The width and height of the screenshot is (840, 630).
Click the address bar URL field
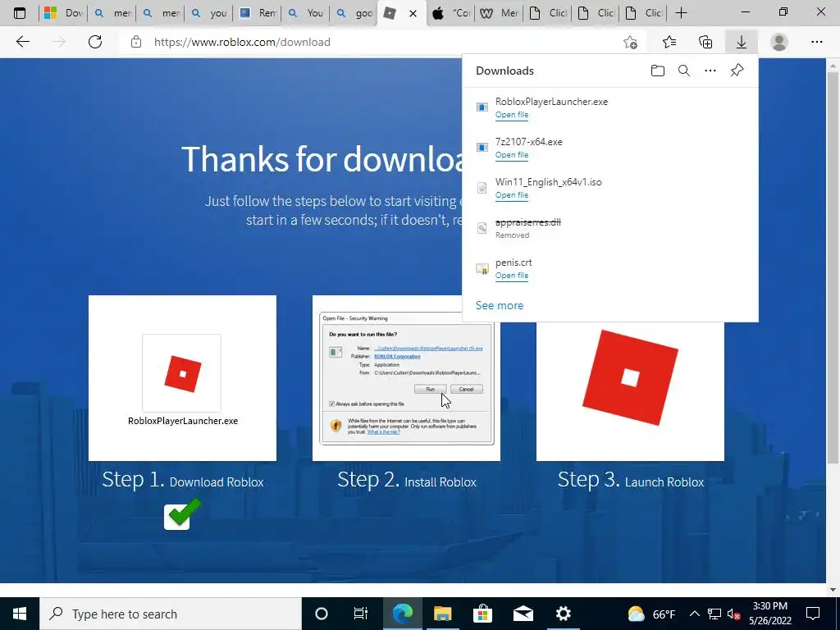click(x=375, y=42)
